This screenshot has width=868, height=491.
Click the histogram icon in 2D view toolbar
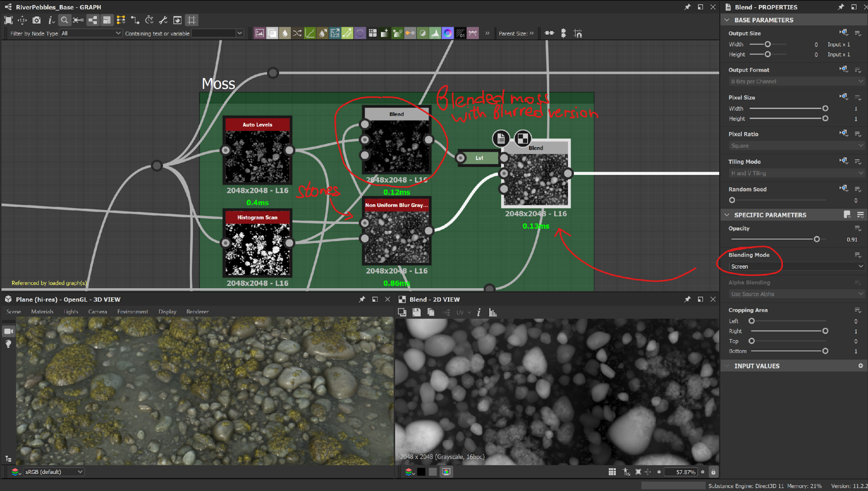tap(493, 312)
